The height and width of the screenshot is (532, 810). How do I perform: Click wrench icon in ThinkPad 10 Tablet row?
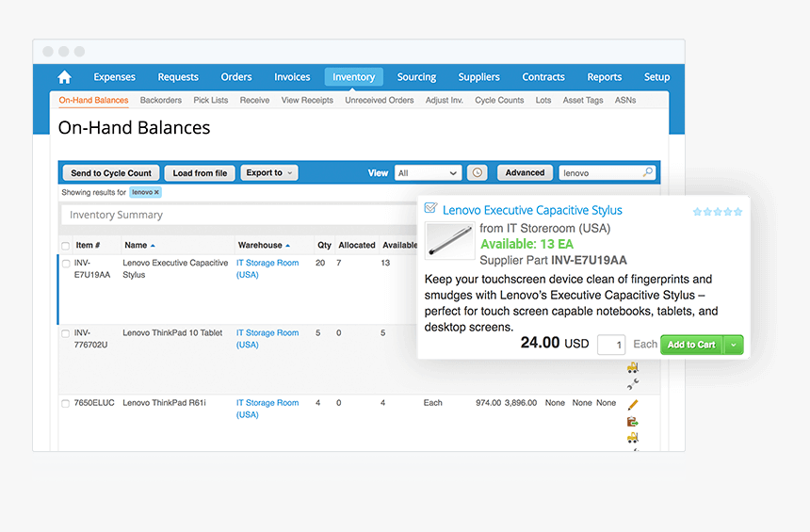pyautogui.click(x=633, y=384)
